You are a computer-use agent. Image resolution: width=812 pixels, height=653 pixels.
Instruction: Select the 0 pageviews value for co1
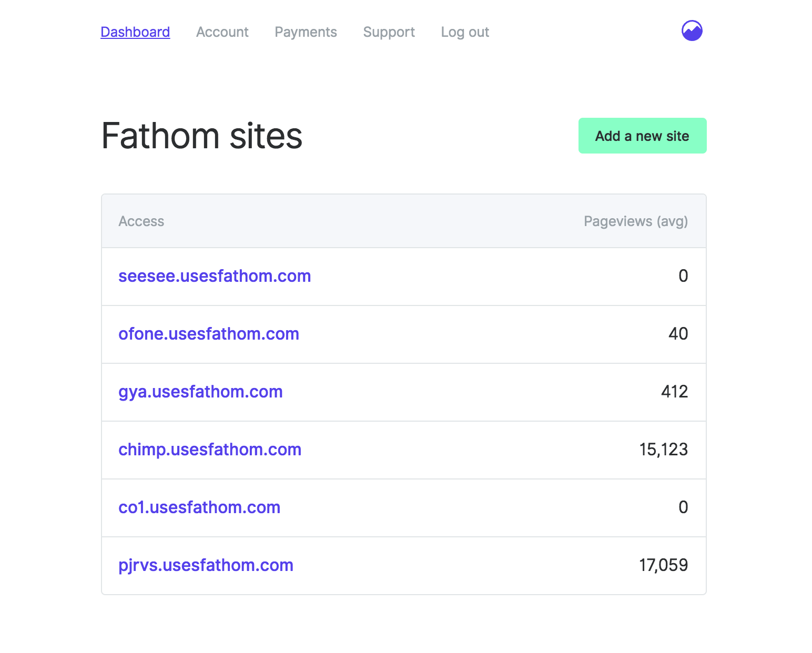(683, 507)
